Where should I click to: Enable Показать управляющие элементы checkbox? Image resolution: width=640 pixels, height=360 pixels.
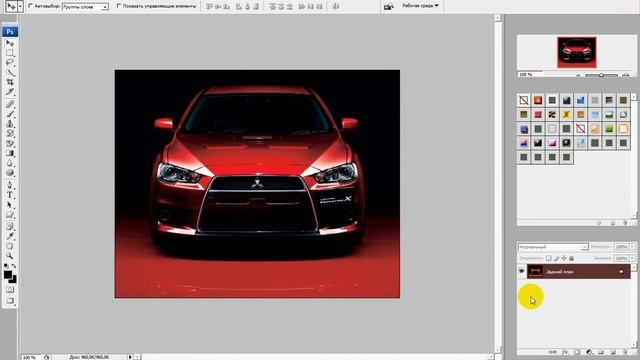click(x=119, y=6)
